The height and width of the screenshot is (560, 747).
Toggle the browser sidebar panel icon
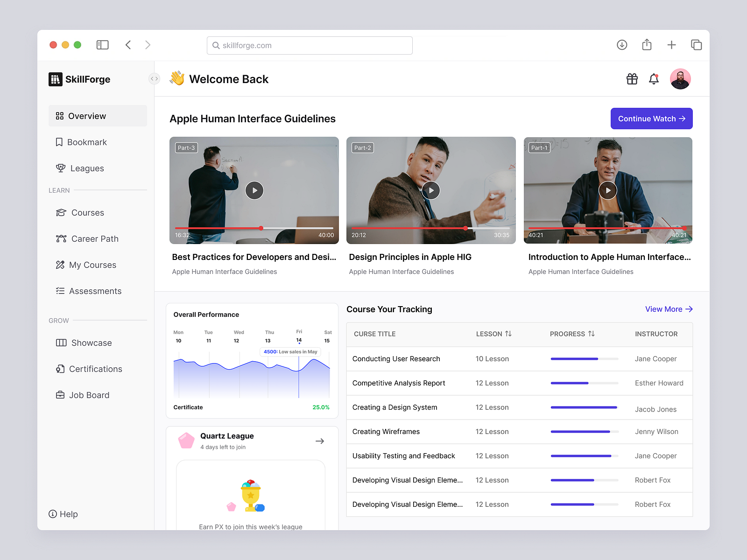[x=102, y=44]
